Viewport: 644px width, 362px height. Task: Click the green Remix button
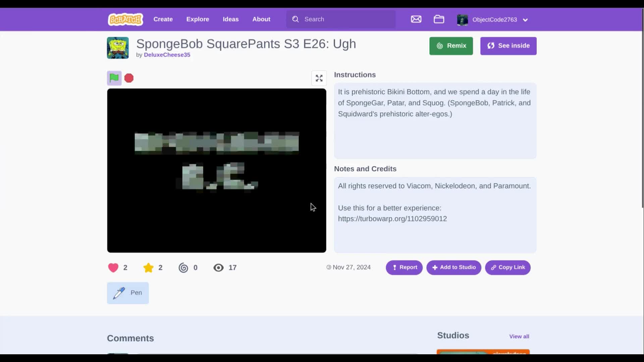click(x=451, y=46)
